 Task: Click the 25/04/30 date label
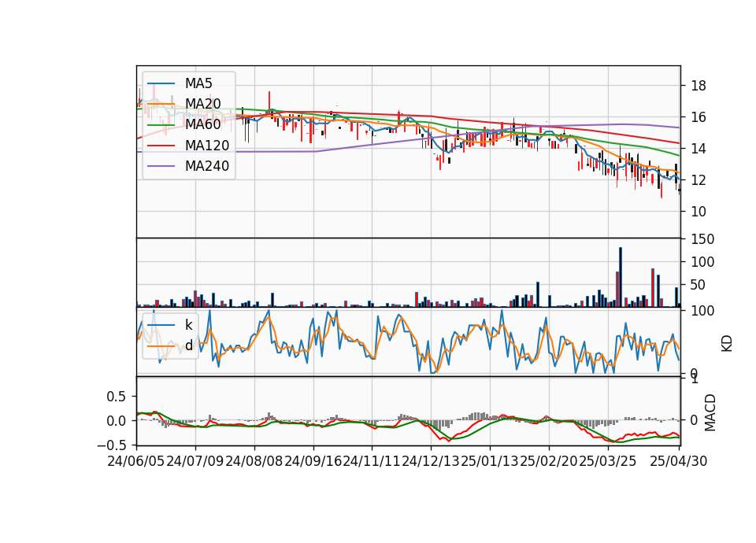click(678, 461)
